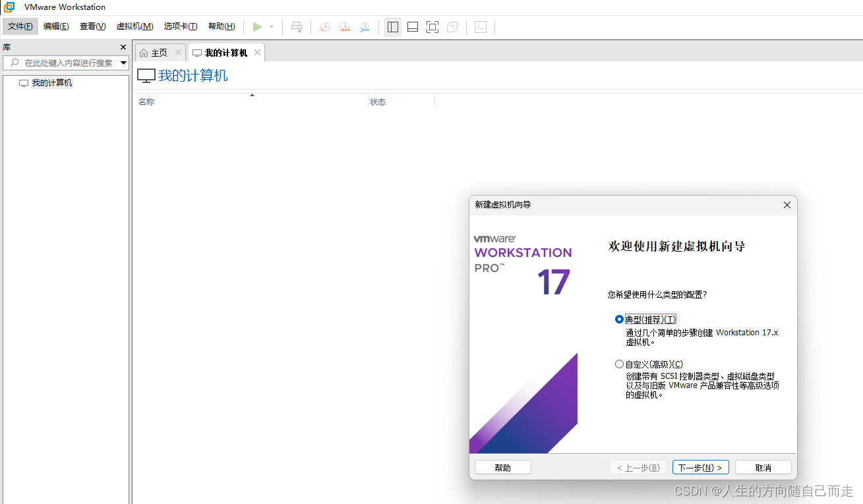863x504 pixels.
Task: Close the library panel with X
Action: coord(123,47)
